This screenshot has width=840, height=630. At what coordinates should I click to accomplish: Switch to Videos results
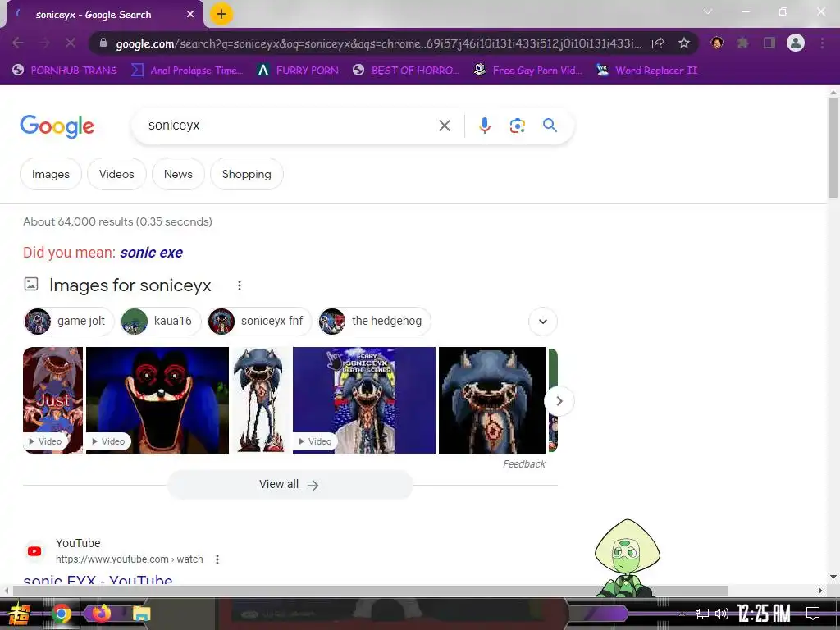point(116,174)
